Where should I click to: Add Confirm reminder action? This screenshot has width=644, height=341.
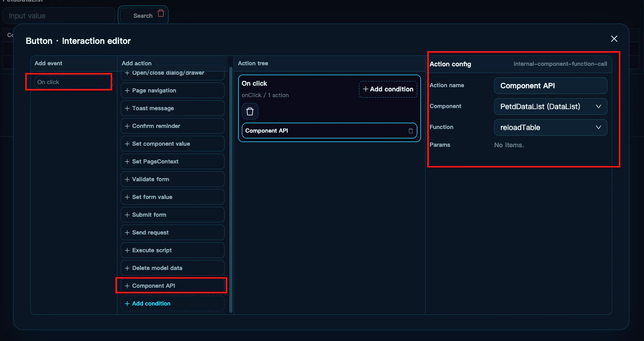point(172,126)
